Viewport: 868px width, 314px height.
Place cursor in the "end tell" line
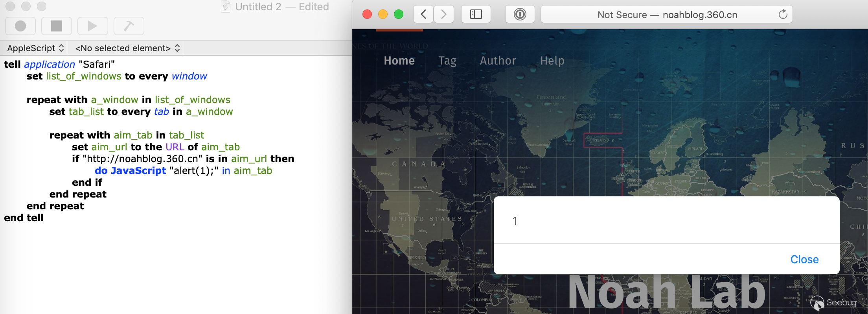click(x=24, y=218)
